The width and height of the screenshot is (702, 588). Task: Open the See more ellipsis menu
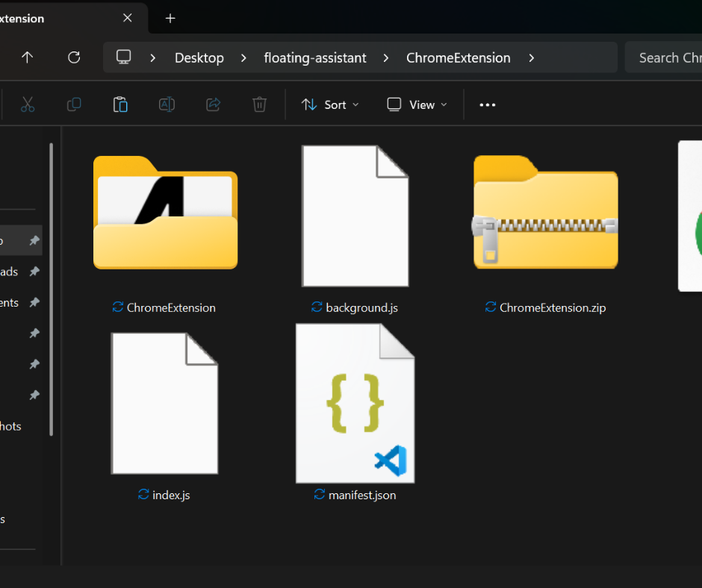click(487, 104)
